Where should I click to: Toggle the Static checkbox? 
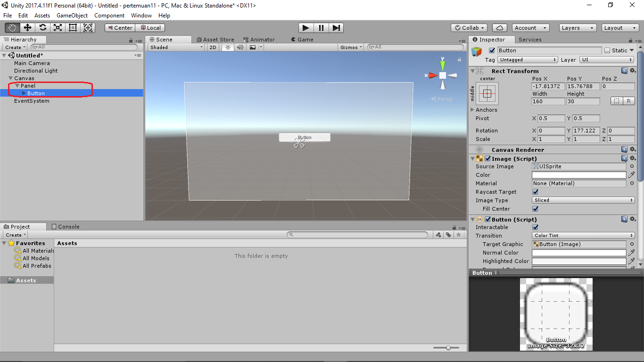pos(607,50)
